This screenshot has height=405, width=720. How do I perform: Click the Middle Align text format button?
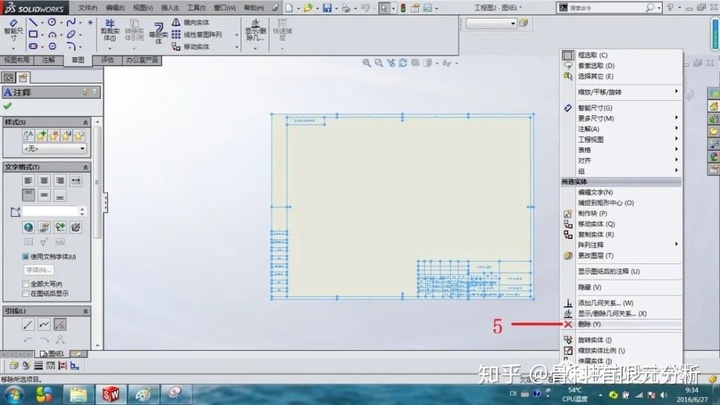[x=44, y=196]
